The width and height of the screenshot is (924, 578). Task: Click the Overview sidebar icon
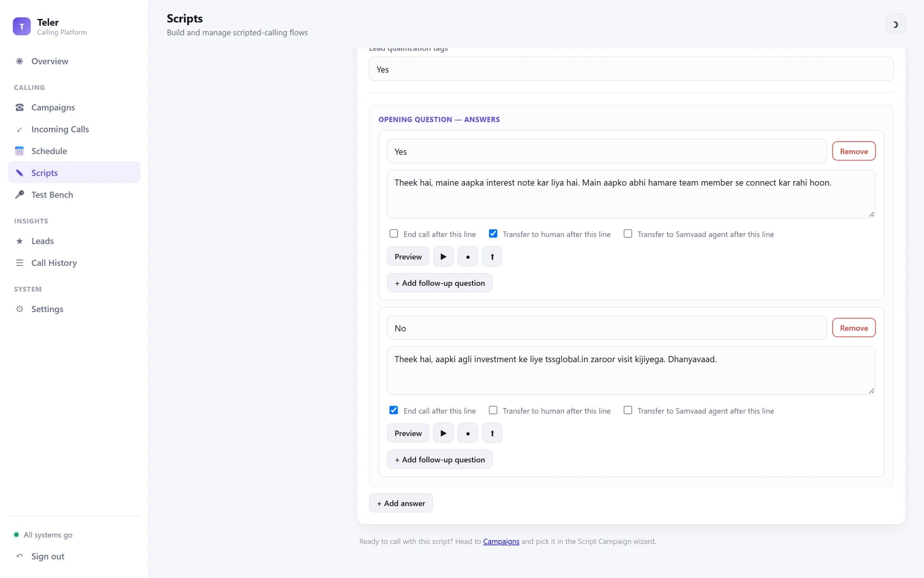[x=20, y=61]
